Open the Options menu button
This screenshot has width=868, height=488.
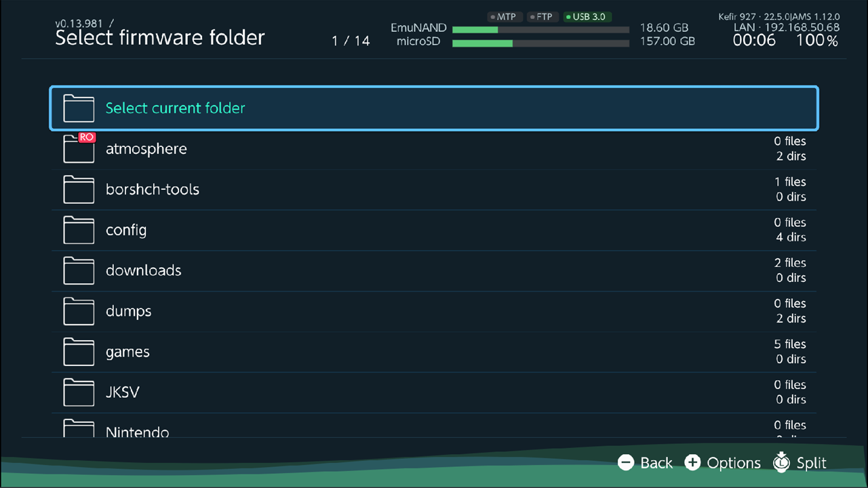[x=723, y=463]
